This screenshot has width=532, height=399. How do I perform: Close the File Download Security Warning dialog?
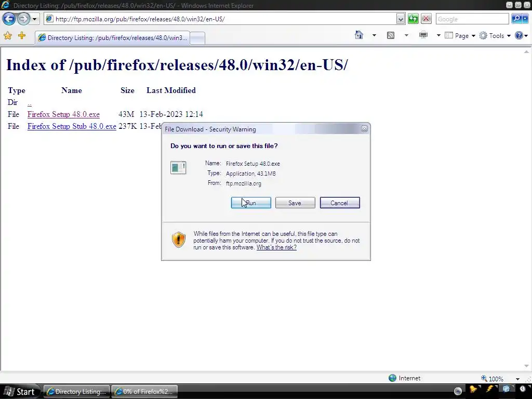[364, 129]
